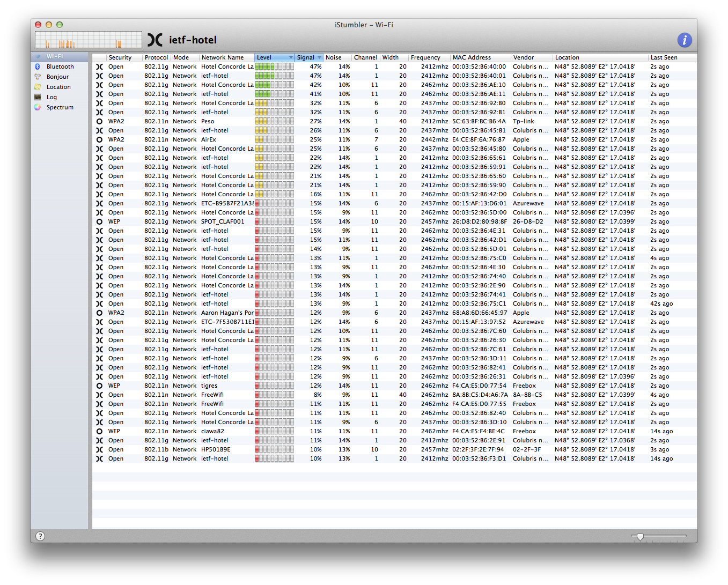Select Bluetooth in the sidebar
The width and height of the screenshot is (728, 585).
coord(60,66)
